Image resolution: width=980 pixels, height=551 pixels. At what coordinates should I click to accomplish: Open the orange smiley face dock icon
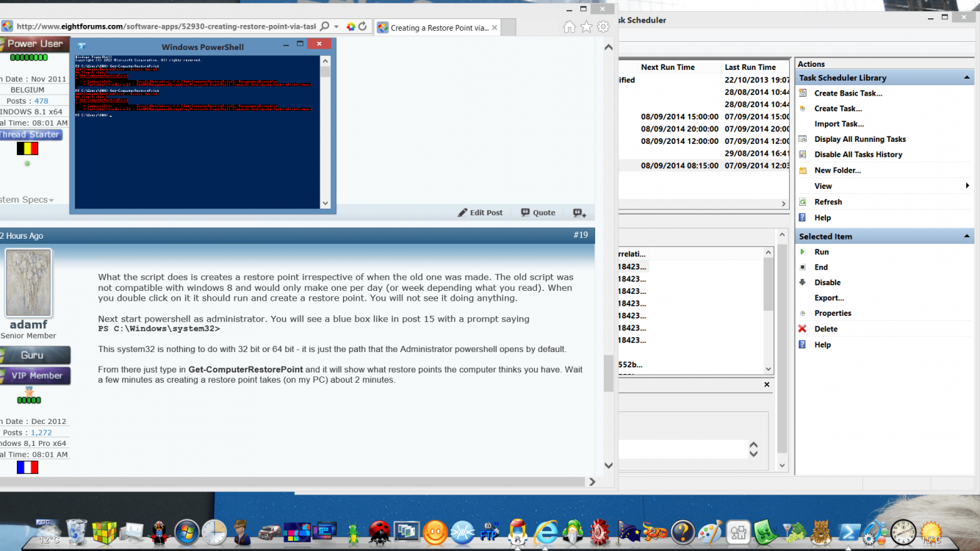coord(434,532)
